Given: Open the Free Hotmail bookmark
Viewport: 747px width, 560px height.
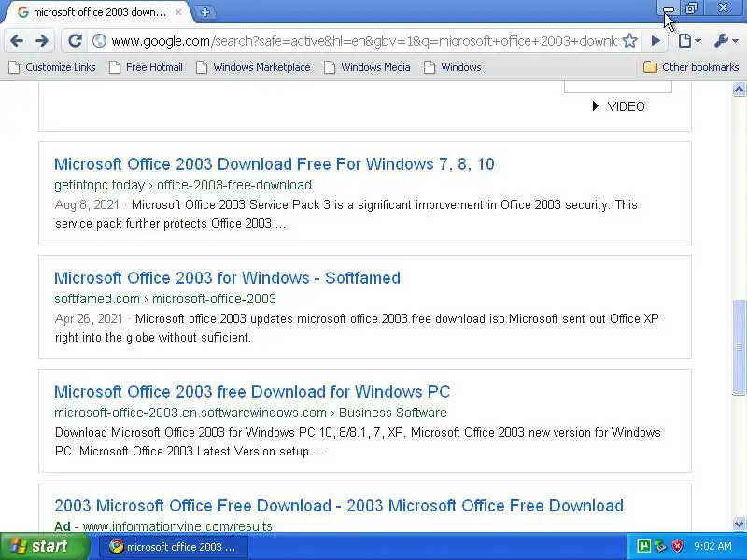Looking at the screenshot, I should (147, 67).
